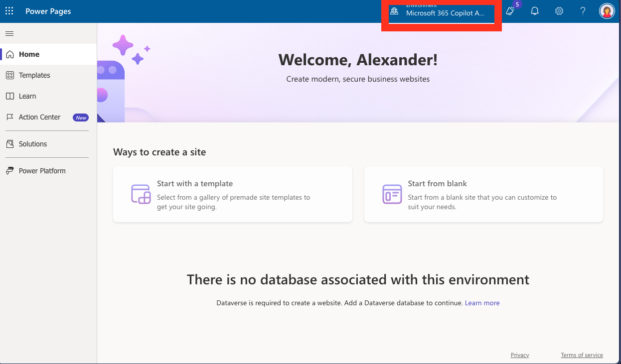Collapse the left navigation hamburger menu
Screen dimensions: 621x364
(9, 34)
